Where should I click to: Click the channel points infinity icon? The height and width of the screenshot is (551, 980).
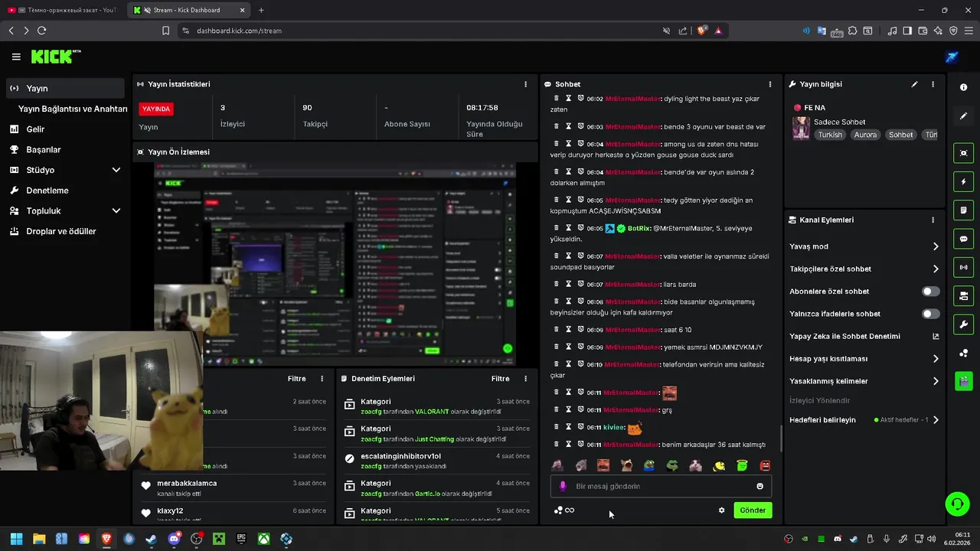click(x=569, y=510)
